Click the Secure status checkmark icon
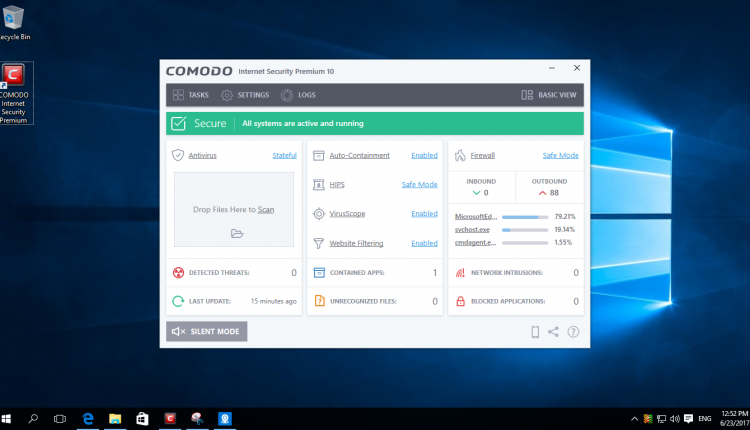Image resolution: width=750 pixels, height=430 pixels. point(178,123)
